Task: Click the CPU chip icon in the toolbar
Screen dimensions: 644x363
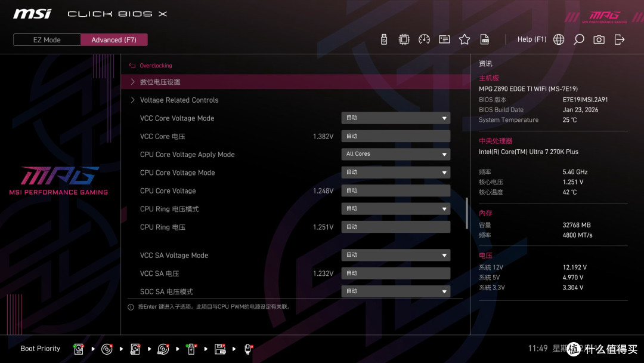Action: pyautogui.click(x=404, y=39)
